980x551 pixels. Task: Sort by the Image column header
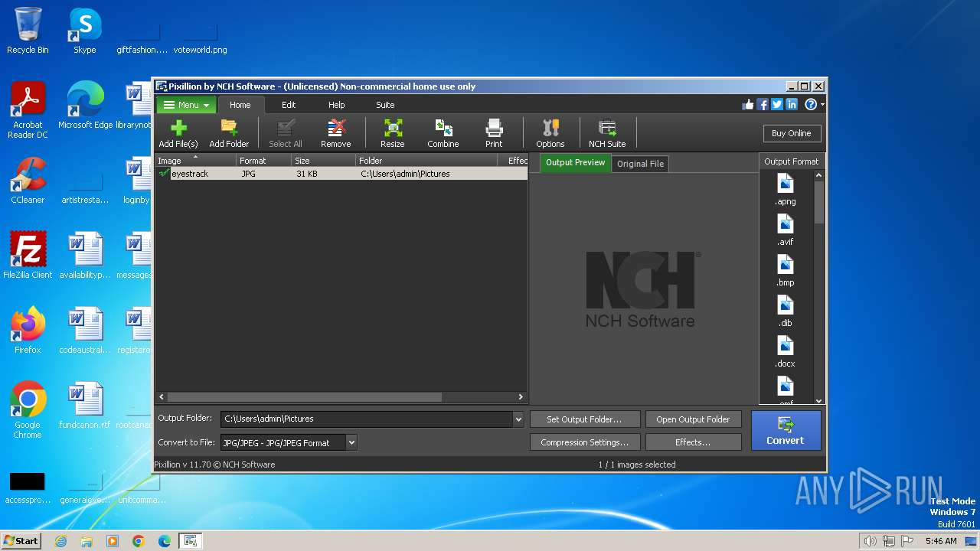[x=194, y=161]
